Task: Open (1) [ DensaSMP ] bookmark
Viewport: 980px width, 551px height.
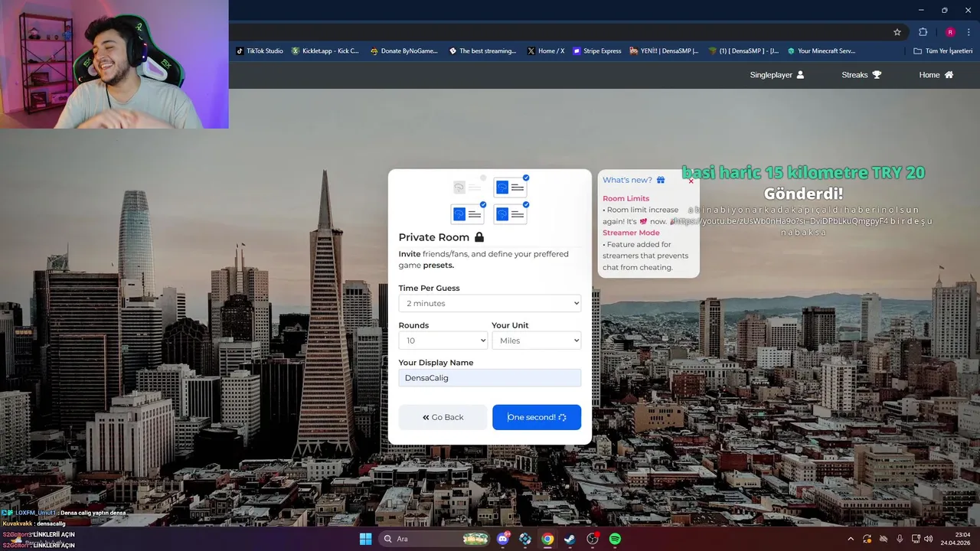Action: tap(743, 51)
